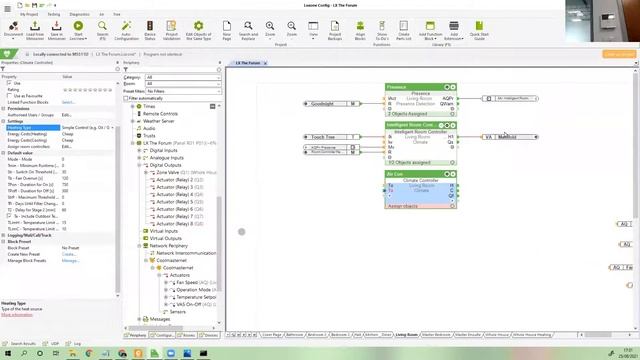Screen dimensions: 640x360
Task: Open Search and Replace tool
Action: tap(248, 30)
